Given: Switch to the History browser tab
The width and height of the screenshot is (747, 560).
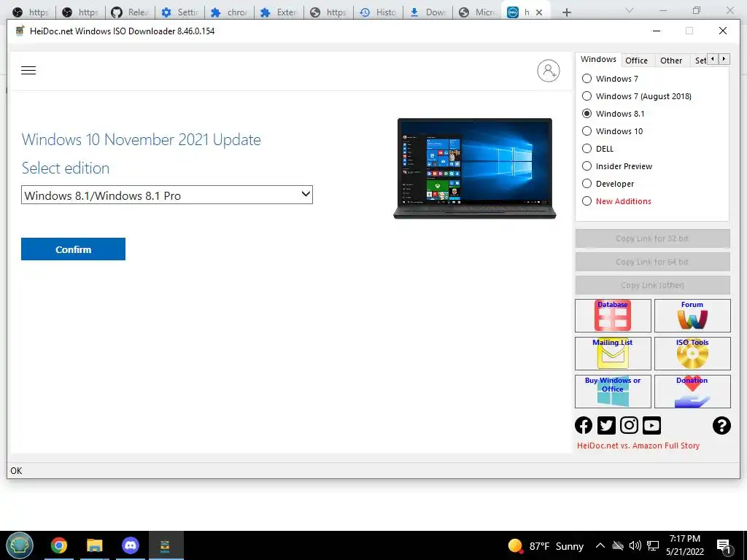Looking at the screenshot, I should 379,12.
